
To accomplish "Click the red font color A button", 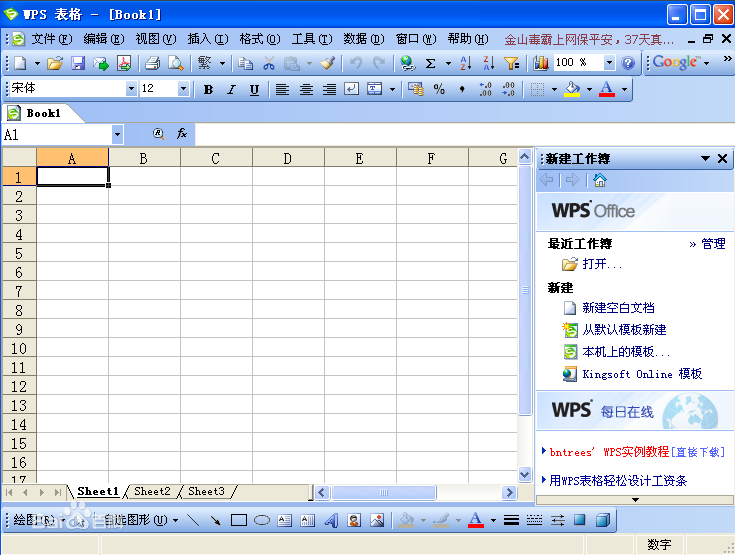I will coord(607,89).
